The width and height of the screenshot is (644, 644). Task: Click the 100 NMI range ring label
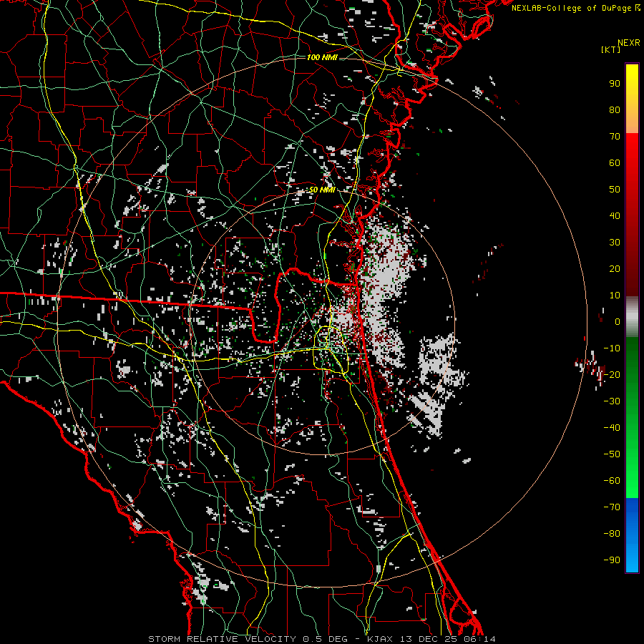coord(322,57)
